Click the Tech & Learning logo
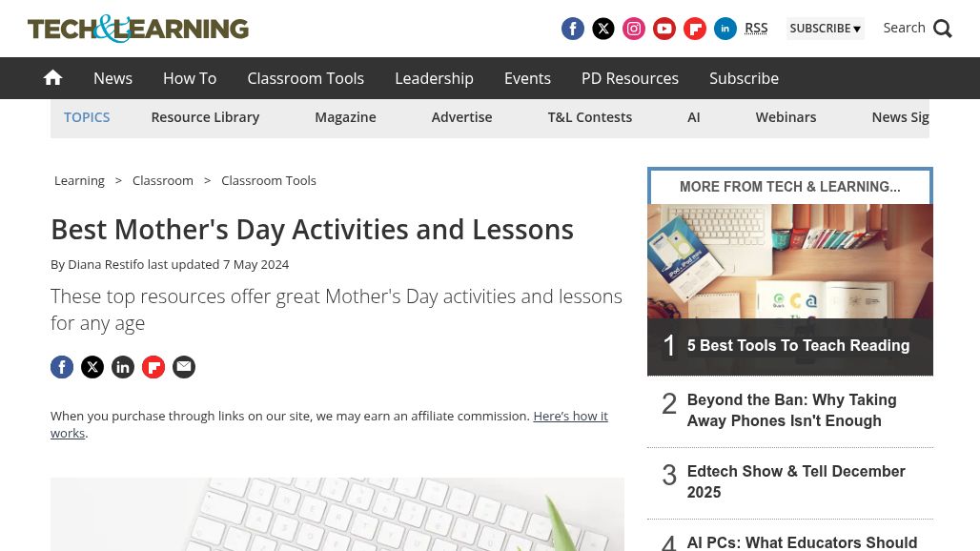 [138, 29]
